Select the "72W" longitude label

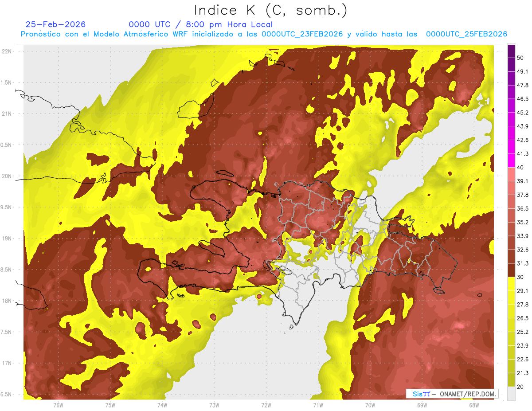(266, 405)
